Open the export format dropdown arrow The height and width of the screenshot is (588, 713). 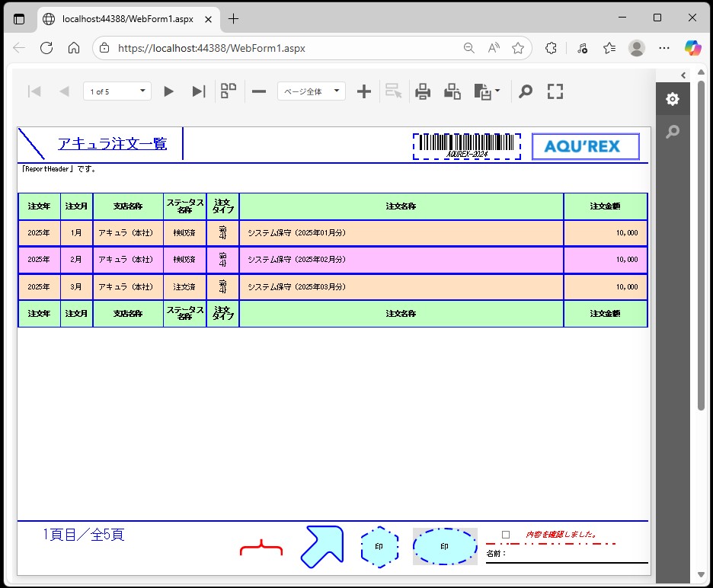497,91
